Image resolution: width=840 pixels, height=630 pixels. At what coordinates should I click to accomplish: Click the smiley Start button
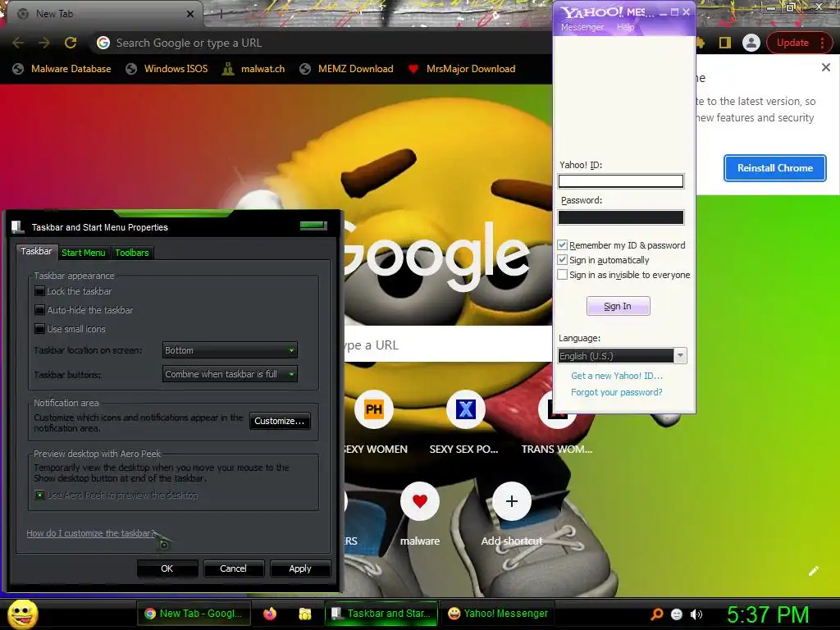pos(22,614)
